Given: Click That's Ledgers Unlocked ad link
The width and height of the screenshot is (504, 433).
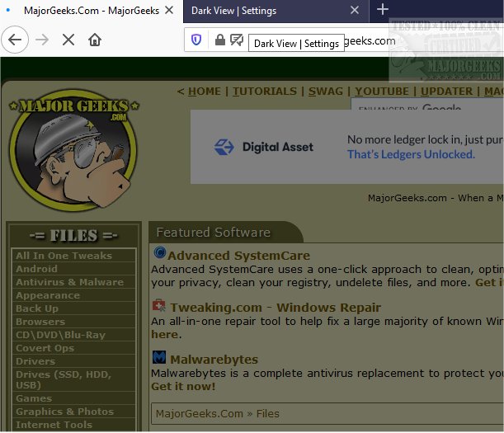Looking at the screenshot, I should click(x=411, y=154).
